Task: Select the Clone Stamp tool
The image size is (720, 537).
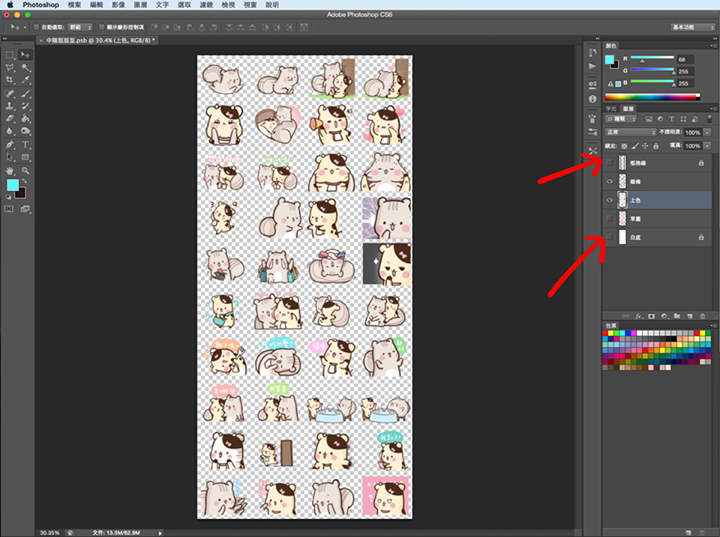Action: pos(10,106)
